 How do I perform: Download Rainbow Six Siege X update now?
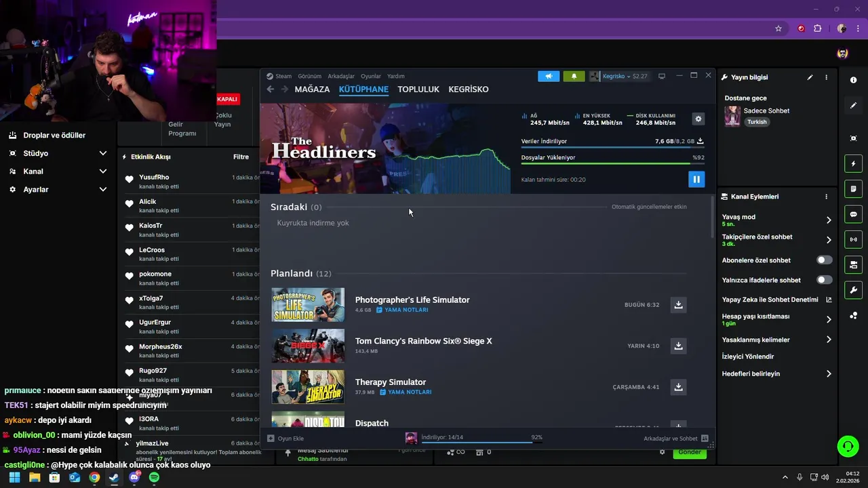(x=678, y=346)
